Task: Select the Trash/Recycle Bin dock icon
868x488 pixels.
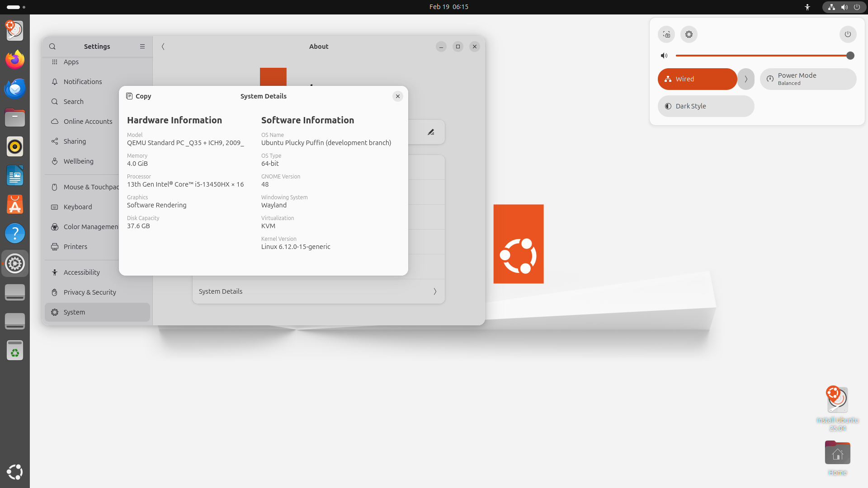Action: [15, 350]
